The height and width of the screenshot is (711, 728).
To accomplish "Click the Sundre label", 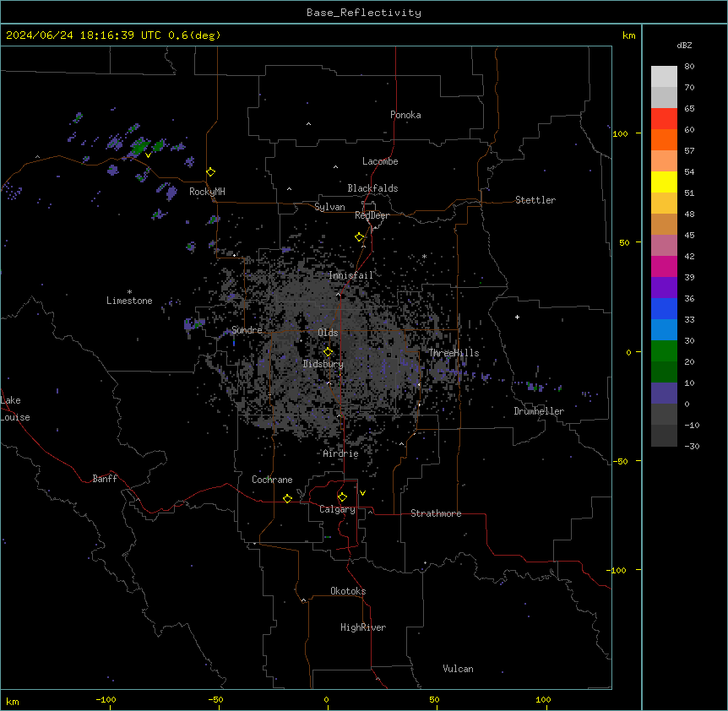I will point(247,330).
